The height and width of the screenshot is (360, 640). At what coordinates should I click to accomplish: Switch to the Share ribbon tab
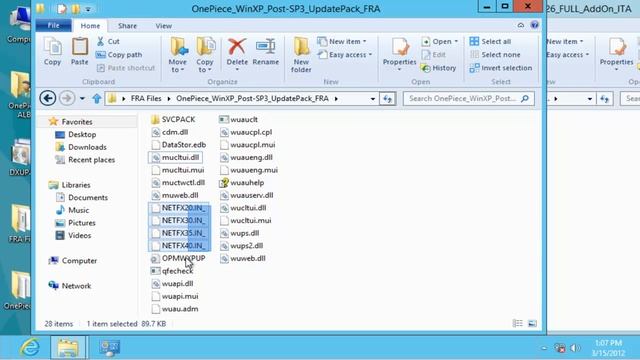(127, 25)
